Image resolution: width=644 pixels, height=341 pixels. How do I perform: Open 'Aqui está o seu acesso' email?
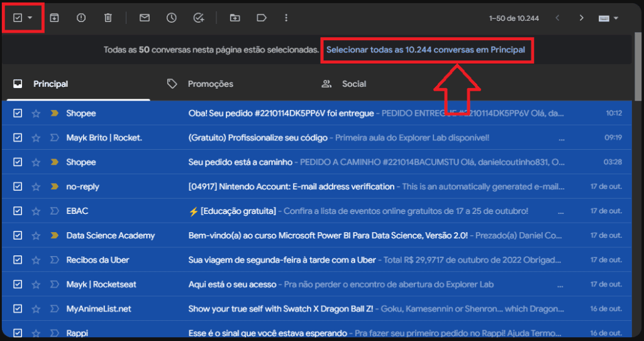click(x=233, y=285)
